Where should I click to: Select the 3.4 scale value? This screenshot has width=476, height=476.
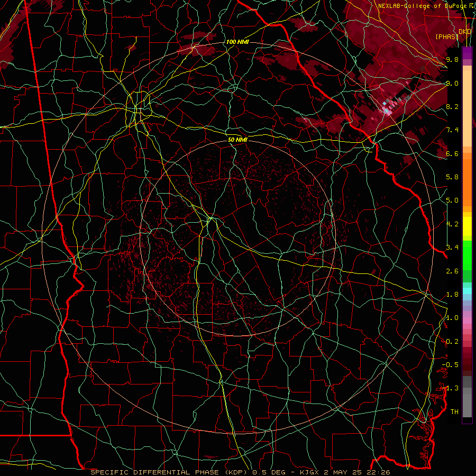pyautogui.click(x=452, y=248)
